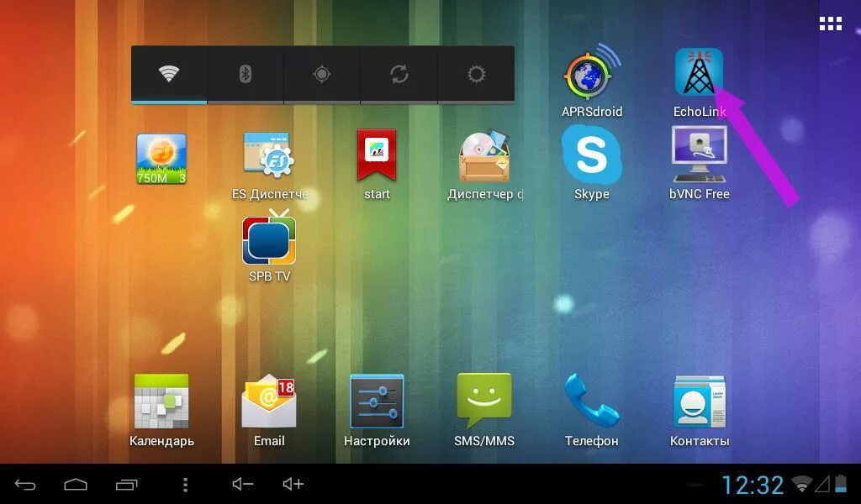Screen dimensions: 861x504
Task: Open Recent apps switcher
Action: tap(127, 484)
